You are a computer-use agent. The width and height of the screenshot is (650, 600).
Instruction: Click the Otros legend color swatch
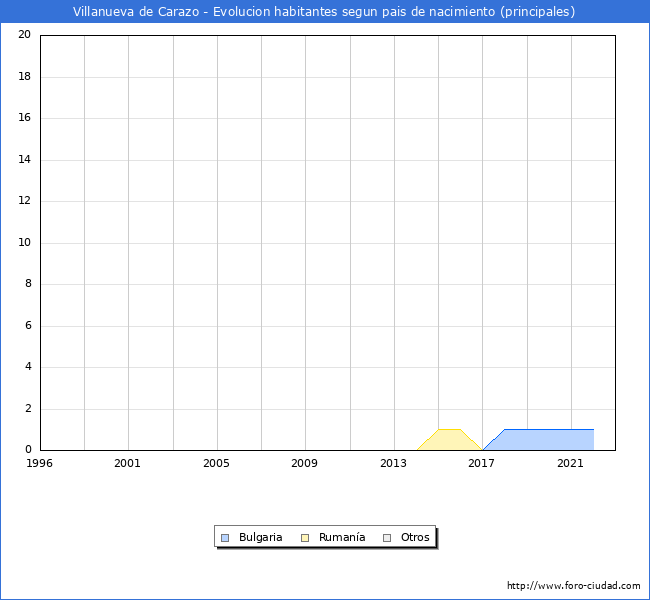tap(387, 538)
